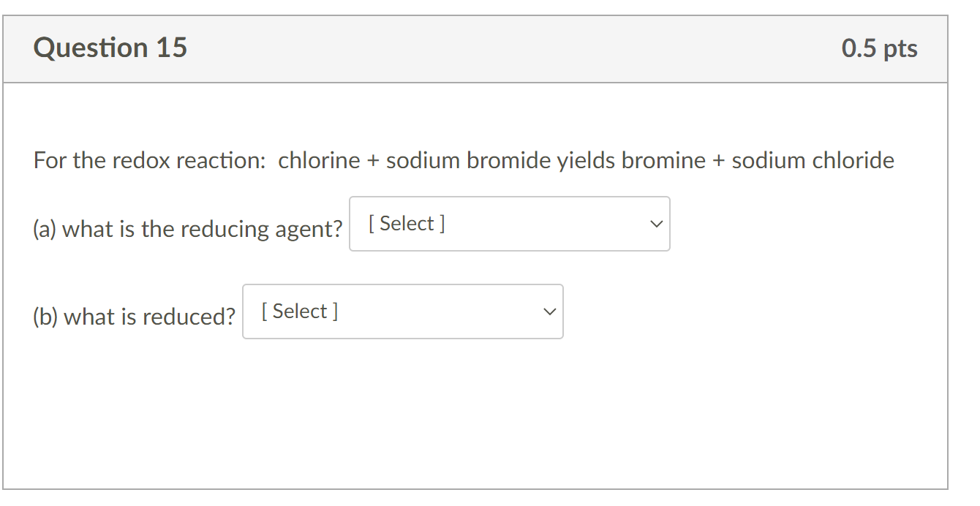Click 'sodium chloride' at the end of the reaction
980x506 pixels.
click(813, 160)
